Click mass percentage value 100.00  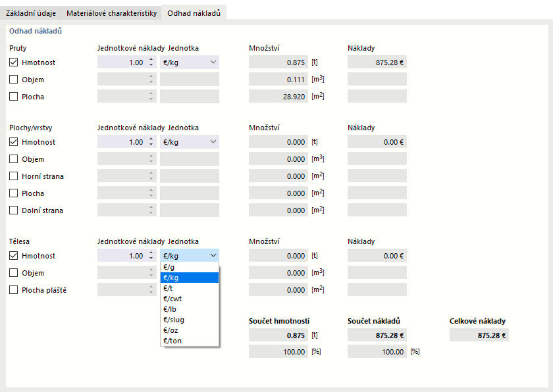(278, 351)
